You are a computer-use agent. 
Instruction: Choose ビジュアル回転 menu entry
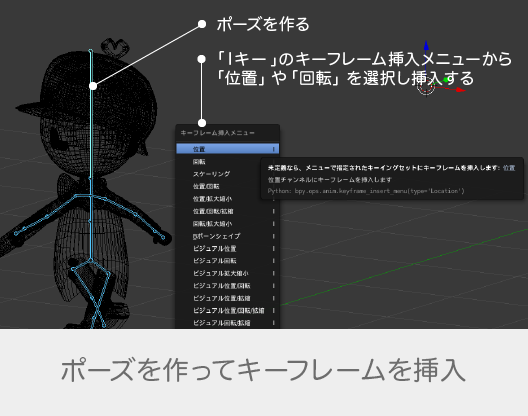pos(228,261)
